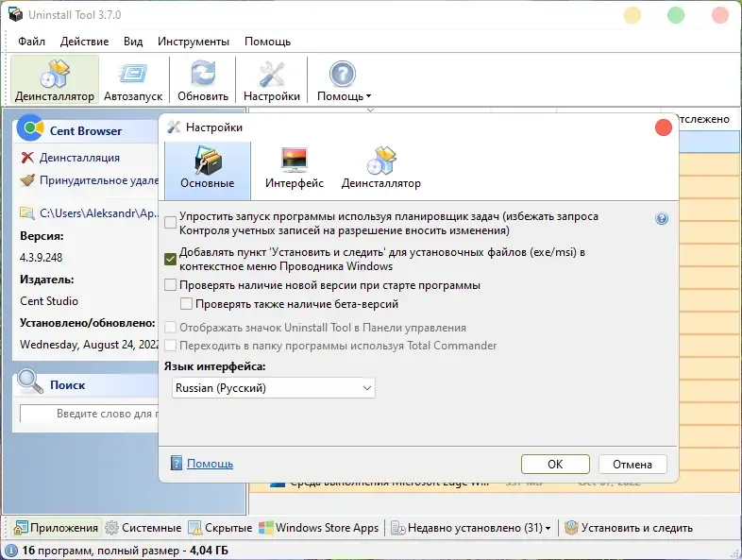Switch to the Windows Store Apps tab
742x560 pixels.
click(319, 528)
